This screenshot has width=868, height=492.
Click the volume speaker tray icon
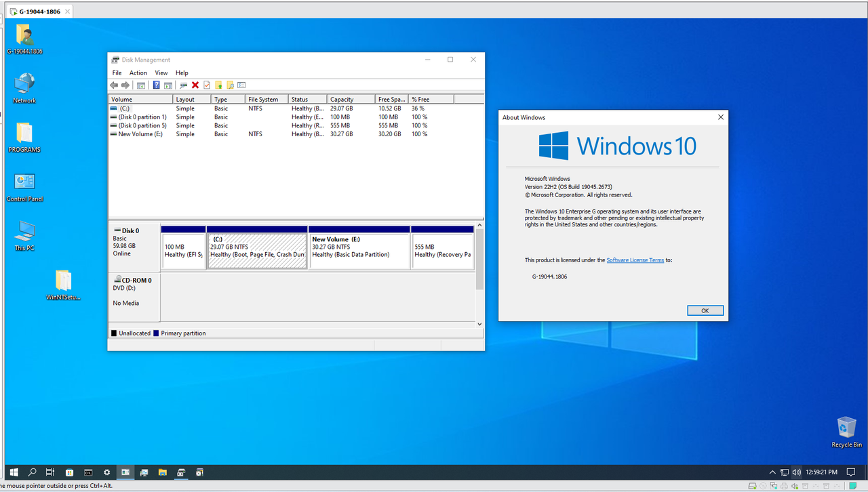click(x=796, y=472)
